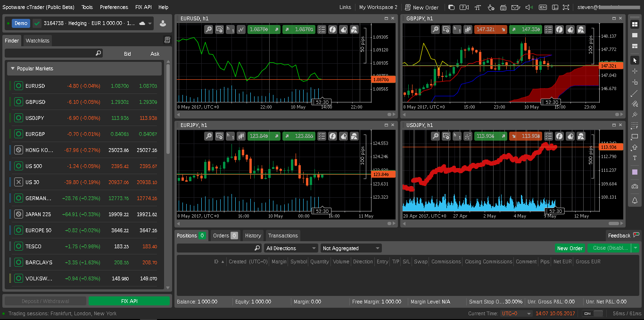Take a chart snapshot with the camera icon
The height and width of the screenshot is (320, 644).
coord(634,186)
